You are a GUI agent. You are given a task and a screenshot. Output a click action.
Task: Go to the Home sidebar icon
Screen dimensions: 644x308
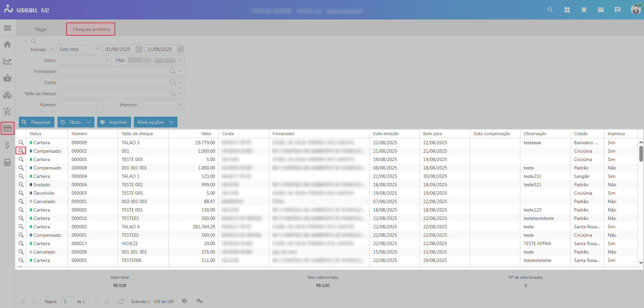pyautogui.click(x=7, y=44)
